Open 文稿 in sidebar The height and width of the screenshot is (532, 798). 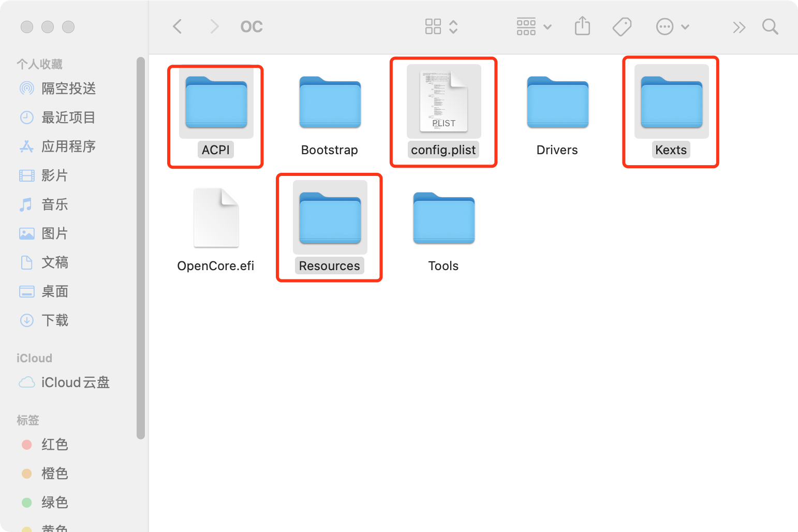pyautogui.click(x=54, y=262)
